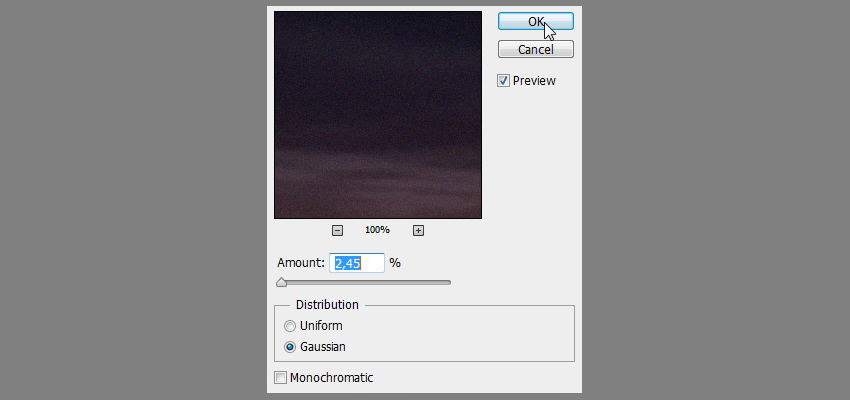
Task: Confirm the noise filter with OK
Action: pos(536,21)
